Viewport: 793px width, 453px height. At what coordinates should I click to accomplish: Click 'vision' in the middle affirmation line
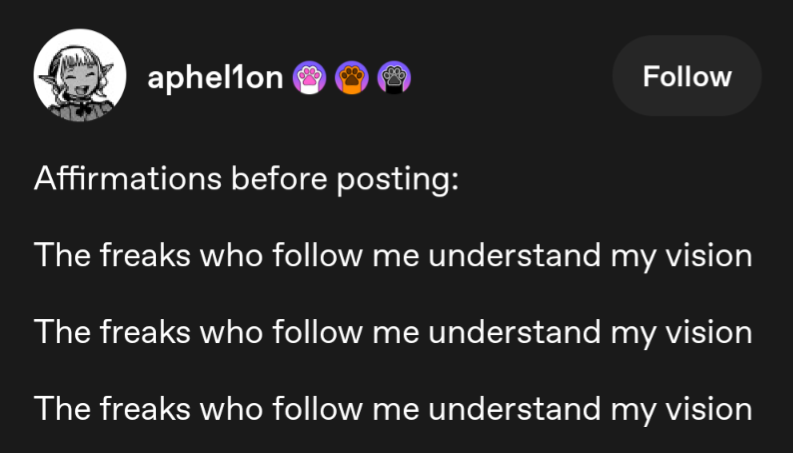(x=709, y=331)
